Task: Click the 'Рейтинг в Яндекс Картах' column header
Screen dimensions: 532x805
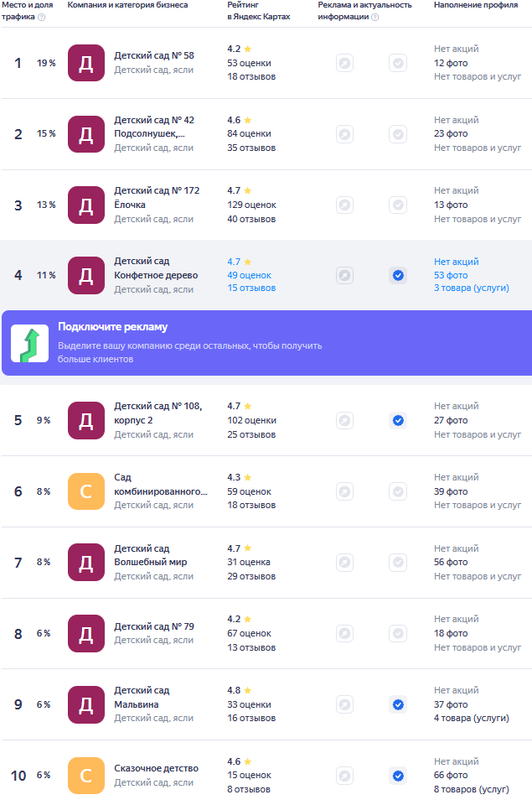Action: coord(259,11)
